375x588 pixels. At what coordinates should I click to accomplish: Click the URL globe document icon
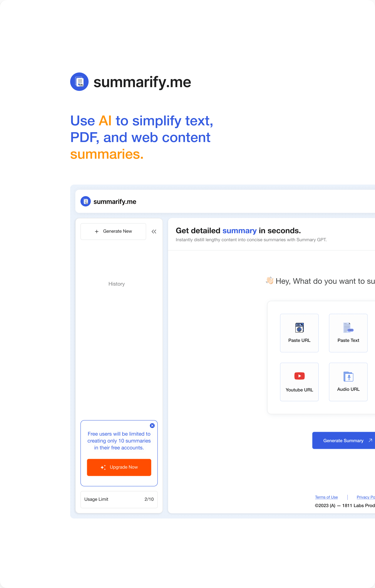pyautogui.click(x=300, y=328)
